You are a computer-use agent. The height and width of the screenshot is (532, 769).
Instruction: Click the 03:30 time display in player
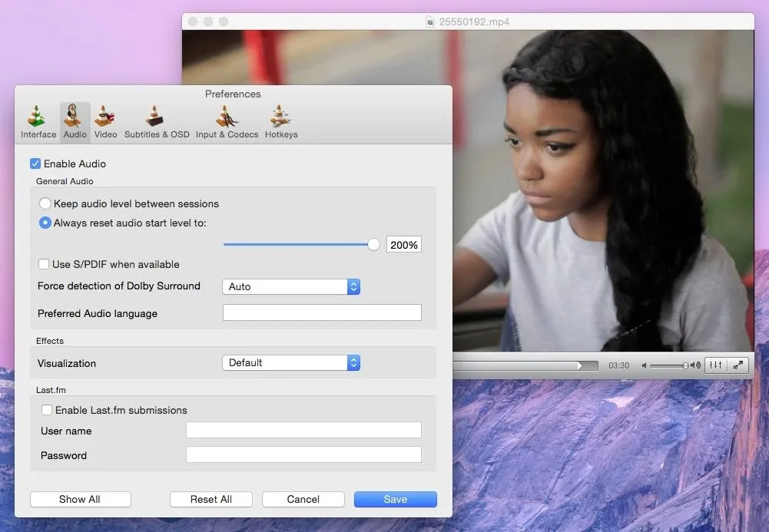[x=618, y=365]
